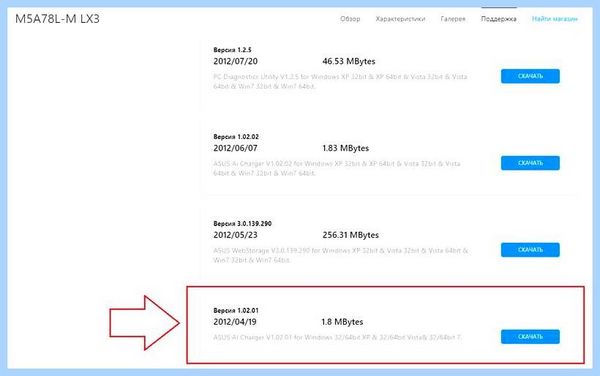Select the size 256.31 MBytes

tap(351, 235)
